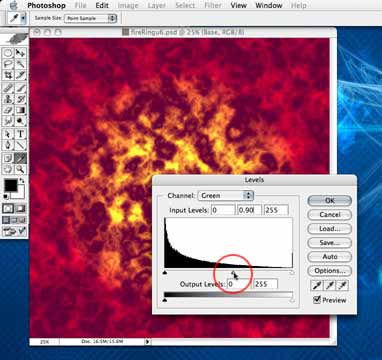The width and height of the screenshot is (382, 360).
Task: Click OK in the Levels dialog
Action: (329, 201)
